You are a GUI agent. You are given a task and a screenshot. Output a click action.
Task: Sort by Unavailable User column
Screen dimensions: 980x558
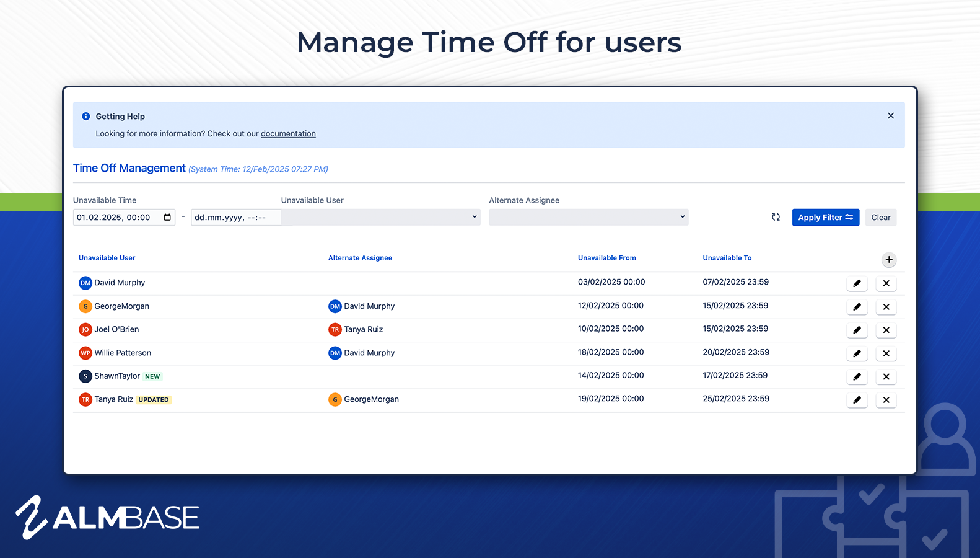click(x=107, y=258)
